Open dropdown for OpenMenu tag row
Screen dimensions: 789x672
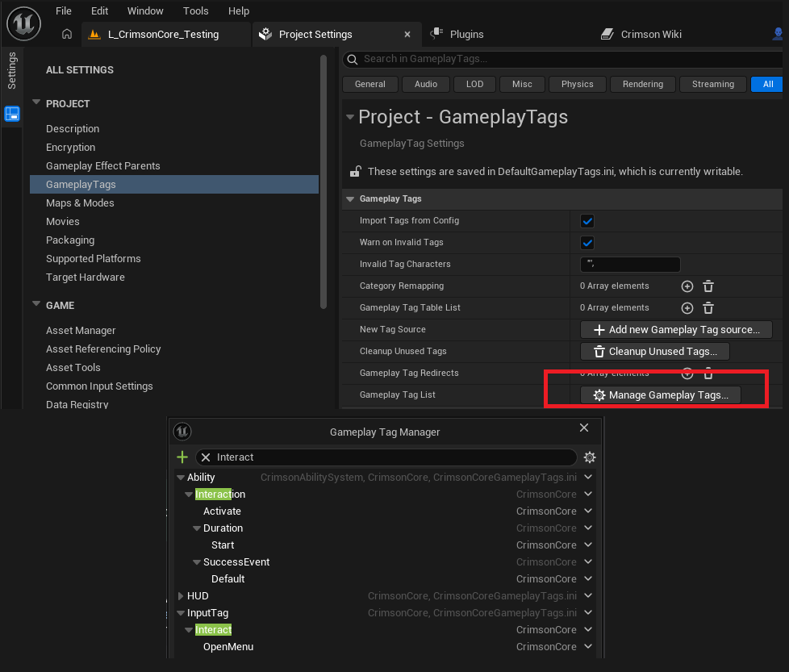click(x=588, y=646)
